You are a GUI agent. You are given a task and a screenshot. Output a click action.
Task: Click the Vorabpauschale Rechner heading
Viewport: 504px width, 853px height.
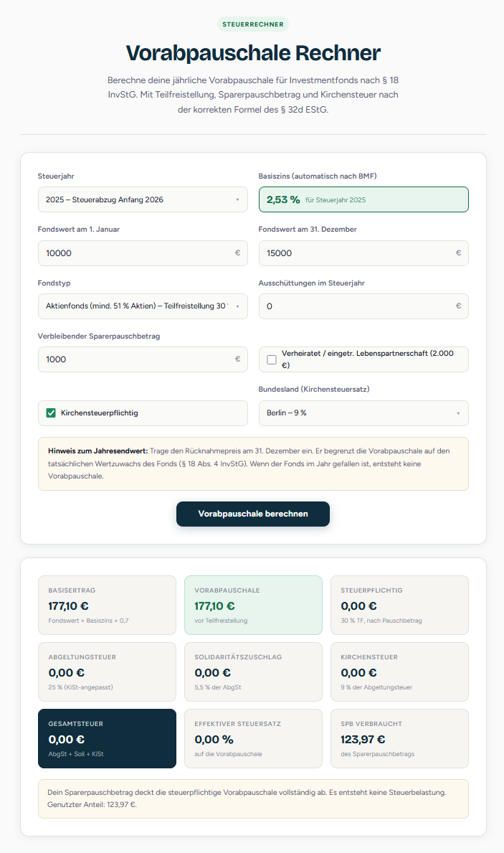click(253, 53)
